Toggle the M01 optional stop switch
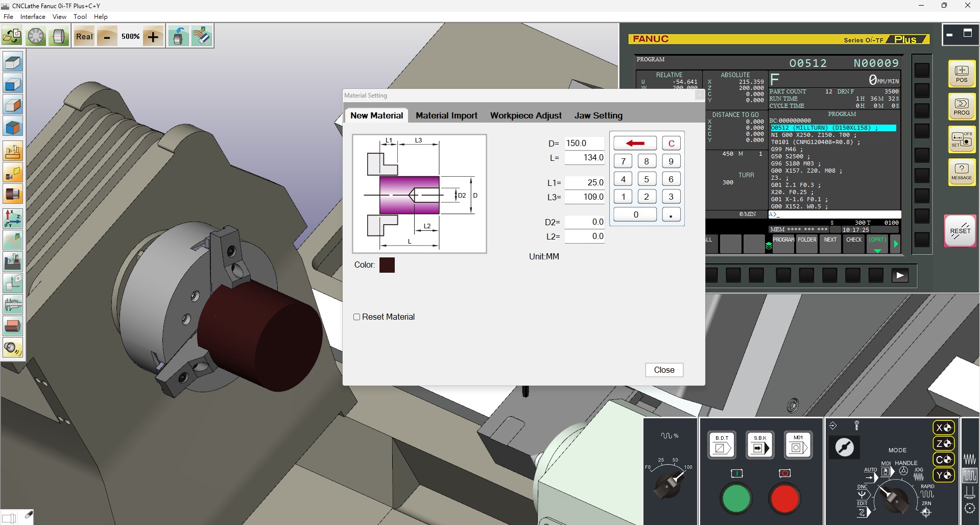980x525 pixels. coord(798,445)
